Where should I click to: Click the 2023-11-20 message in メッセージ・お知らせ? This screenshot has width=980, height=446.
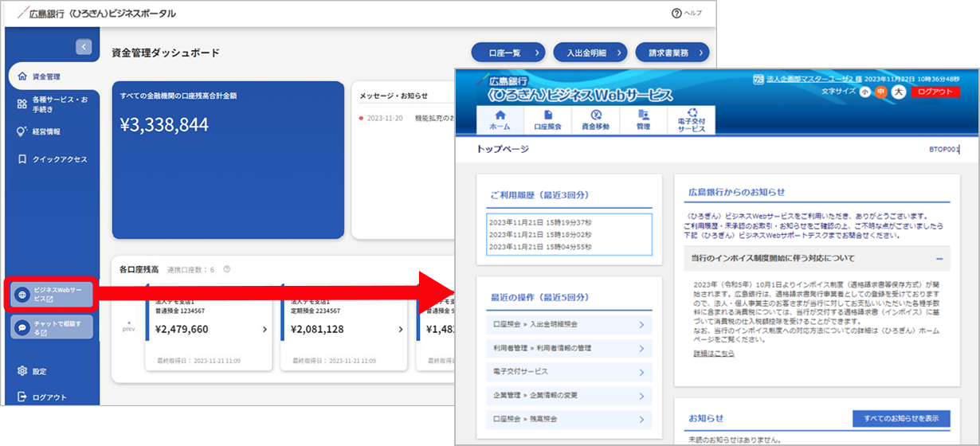pos(406,118)
